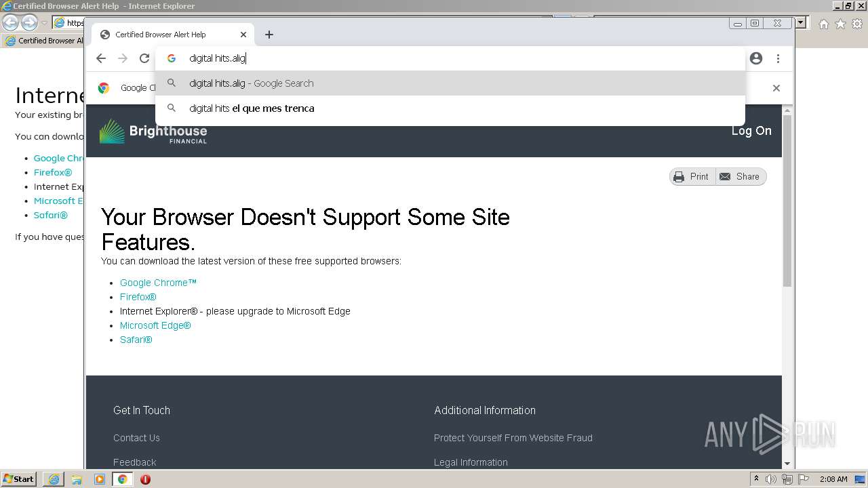Open a new Chrome tab
The image size is (868, 488).
[269, 35]
